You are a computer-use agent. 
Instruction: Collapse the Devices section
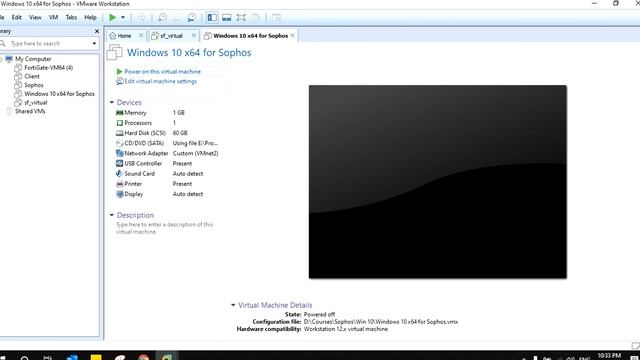pos(112,102)
